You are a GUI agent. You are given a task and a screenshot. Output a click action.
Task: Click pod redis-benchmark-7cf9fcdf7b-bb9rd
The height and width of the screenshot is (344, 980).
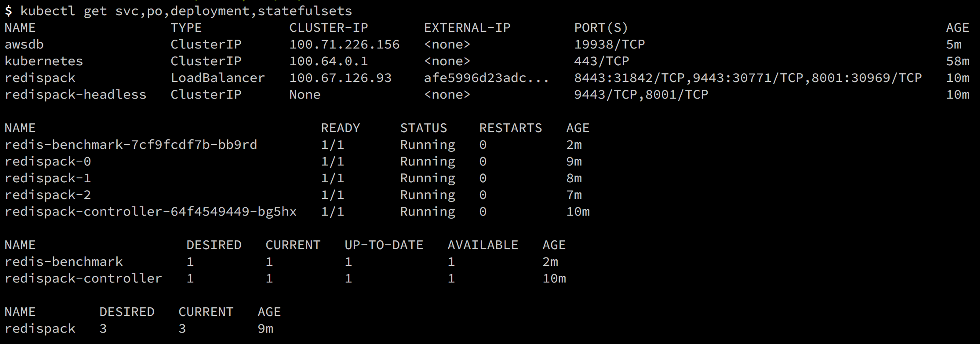coord(130,145)
